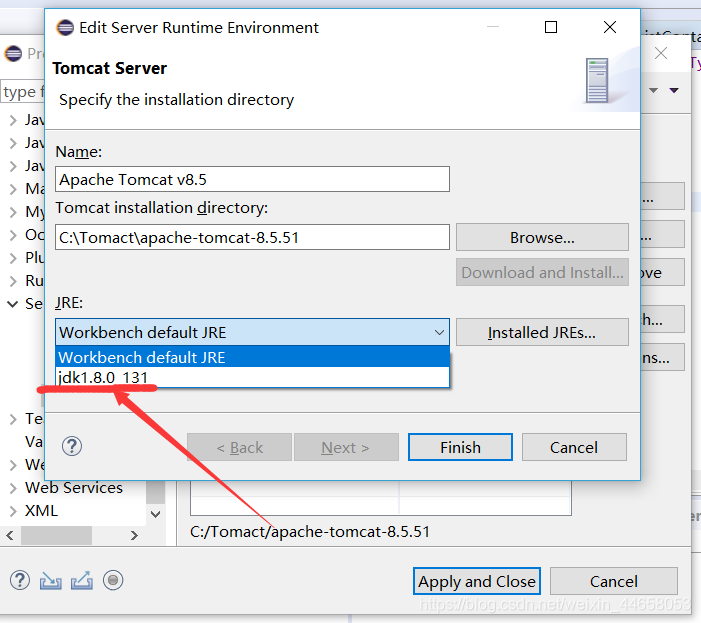Close the Edit Server Runtime Environment dialog
The image size is (701, 623).
(610, 27)
